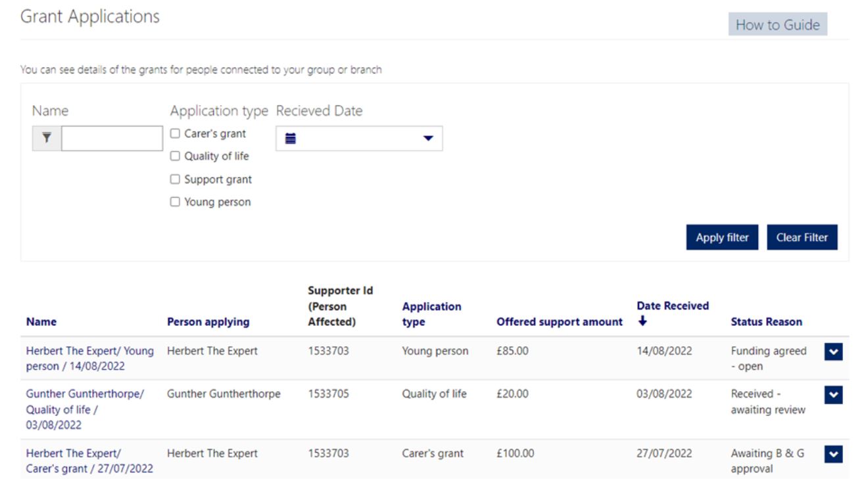Sort table by Offered support amount header
Screen dimensions: 868x479
click(x=559, y=322)
